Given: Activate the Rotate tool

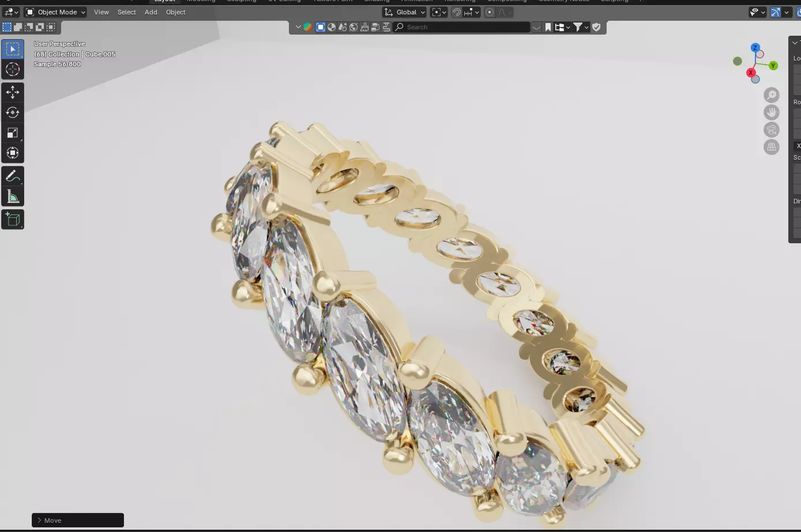Looking at the screenshot, I should tap(13, 112).
